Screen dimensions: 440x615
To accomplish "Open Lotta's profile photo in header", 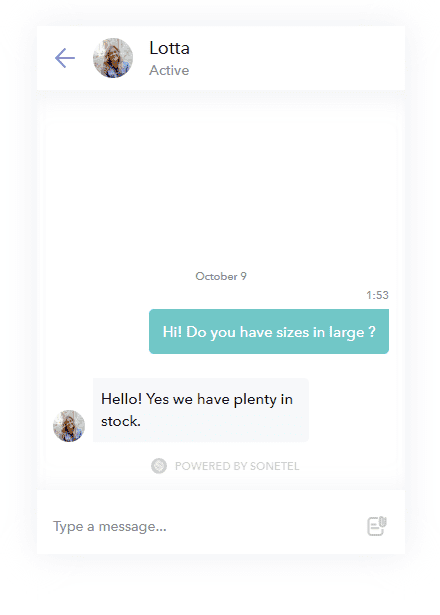I will point(113,58).
